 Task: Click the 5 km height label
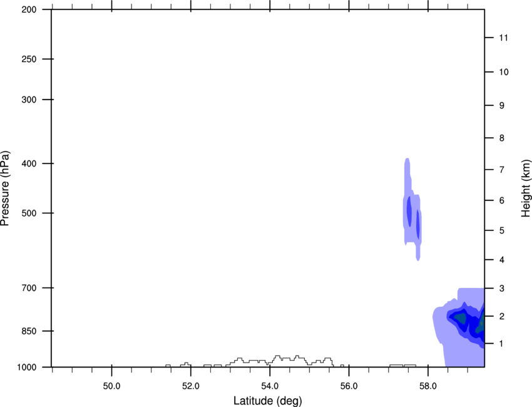pyautogui.click(x=502, y=230)
